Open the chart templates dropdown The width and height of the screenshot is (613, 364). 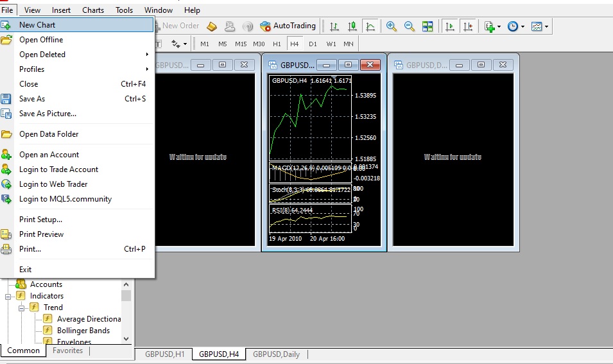point(539,26)
